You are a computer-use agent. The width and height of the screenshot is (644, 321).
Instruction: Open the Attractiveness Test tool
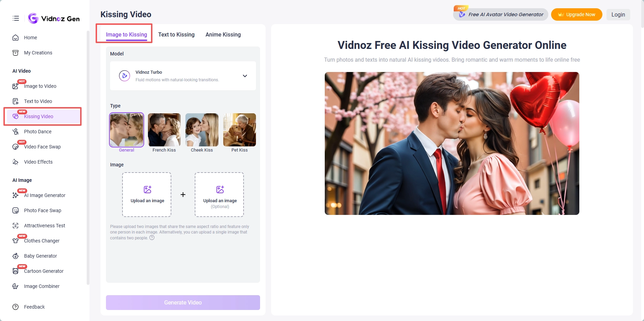pos(44,226)
